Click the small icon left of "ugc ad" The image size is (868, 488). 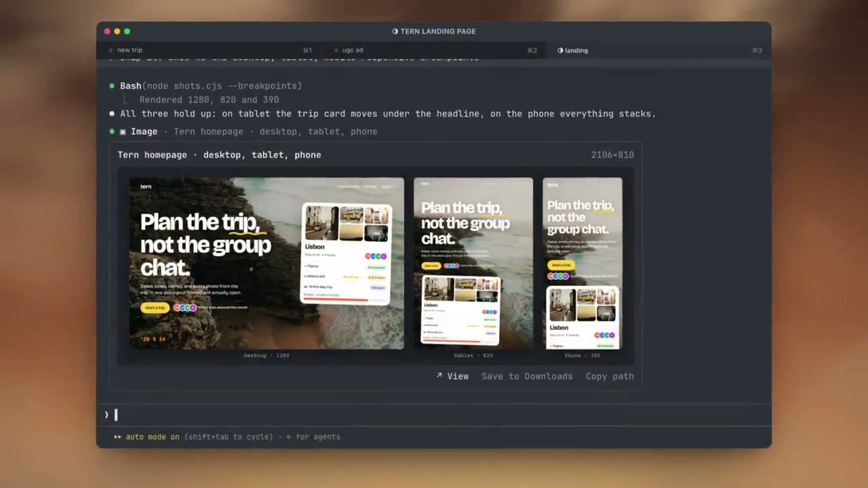[x=336, y=50]
